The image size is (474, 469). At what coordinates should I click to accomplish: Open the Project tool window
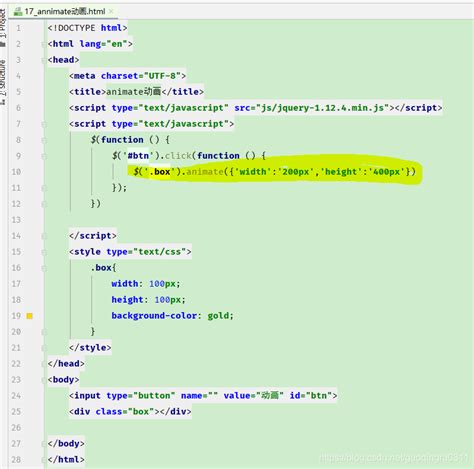[x=3, y=27]
